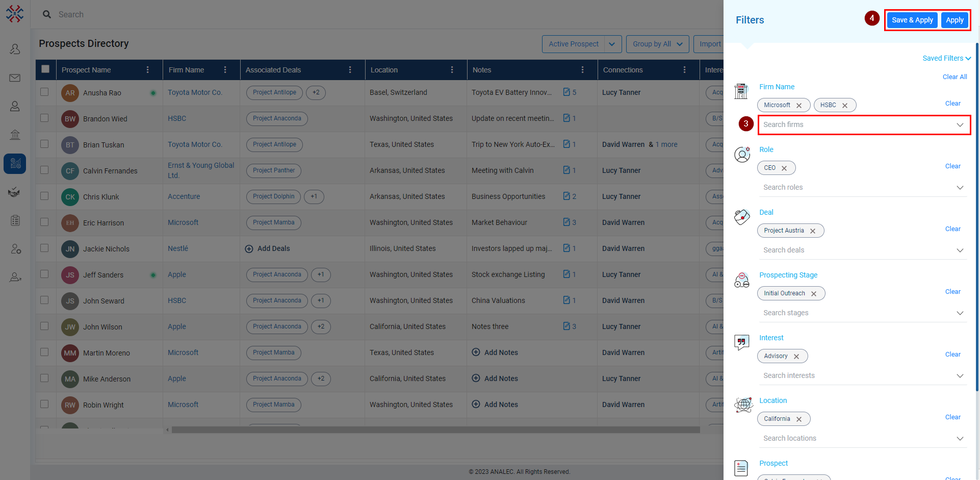Clear the Role filter
980x480 pixels.
pos(952,166)
